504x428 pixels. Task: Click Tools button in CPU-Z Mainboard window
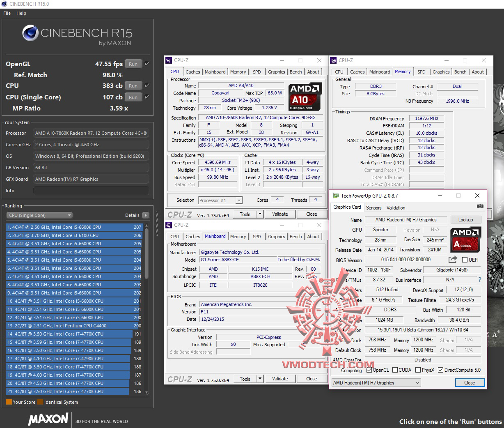click(245, 379)
